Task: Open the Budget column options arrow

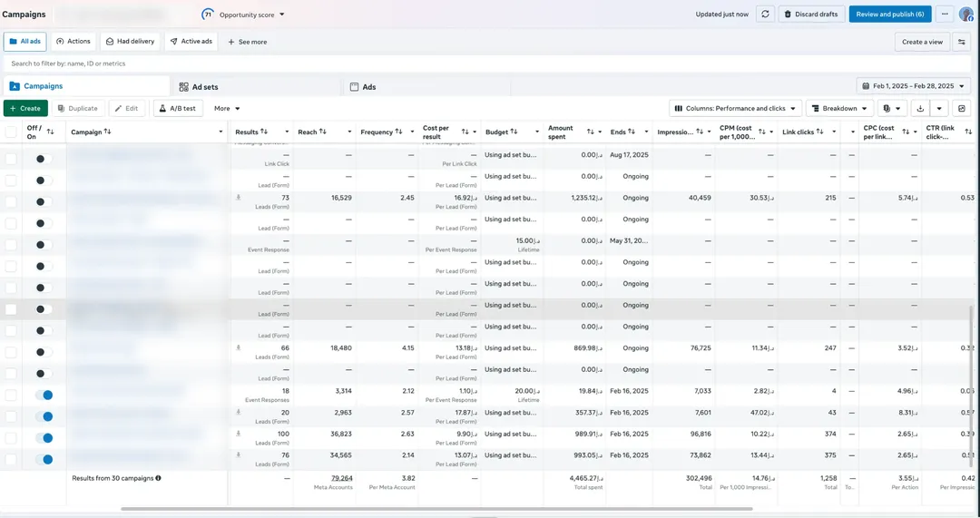Action: click(x=537, y=132)
